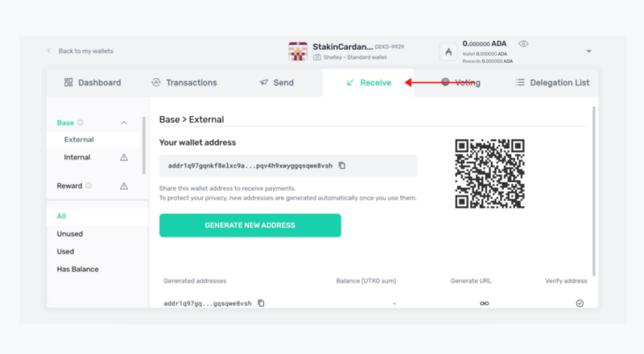Click the StakinCardano wallet avatar
This screenshot has width=644, height=354.
pos(298,51)
